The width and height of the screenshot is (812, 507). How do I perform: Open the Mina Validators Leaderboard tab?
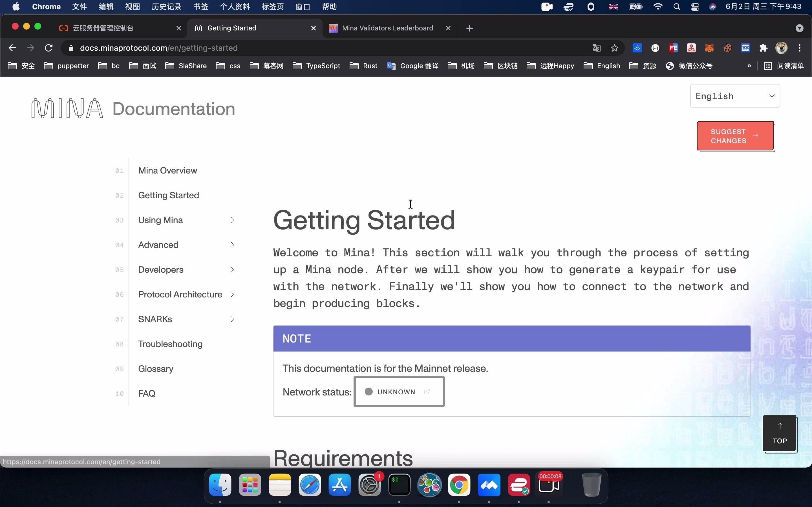pyautogui.click(x=388, y=27)
